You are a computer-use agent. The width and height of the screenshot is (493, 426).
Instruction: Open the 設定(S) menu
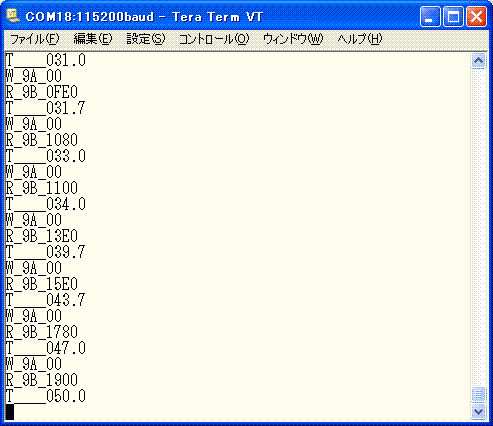click(146, 39)
